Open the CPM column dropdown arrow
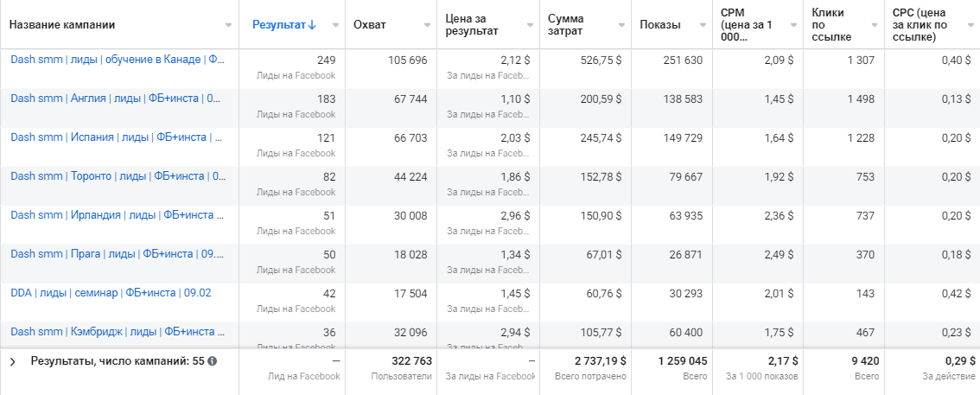Screen dimensions: 980x395 coord(792,25)
